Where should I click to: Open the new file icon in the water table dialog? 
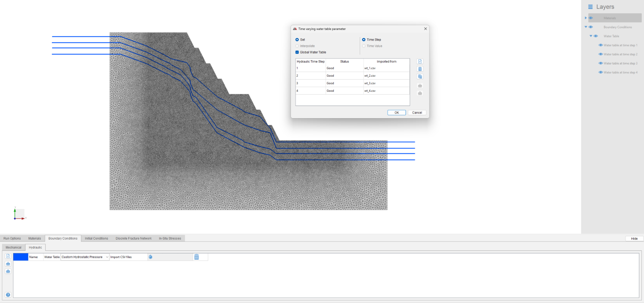tap(420, 61)
